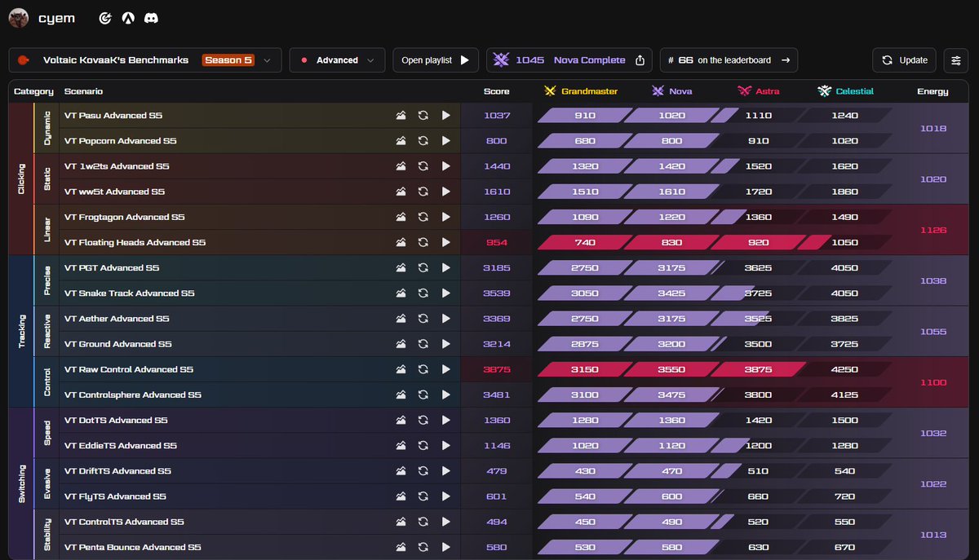Refresh VT Pasu Advanced S5 score
The height and width of the screenshot is (560, 979).
click(423, 116)
